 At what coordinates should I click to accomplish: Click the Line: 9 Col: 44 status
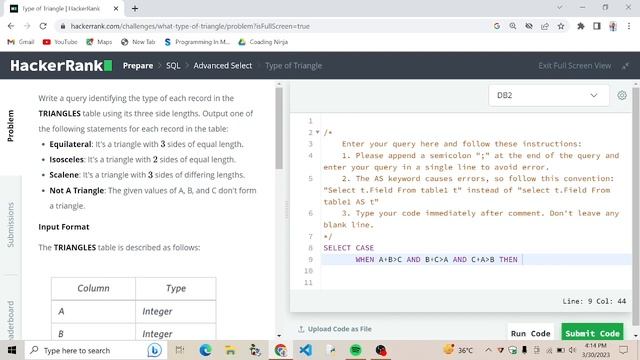[594, 301]
